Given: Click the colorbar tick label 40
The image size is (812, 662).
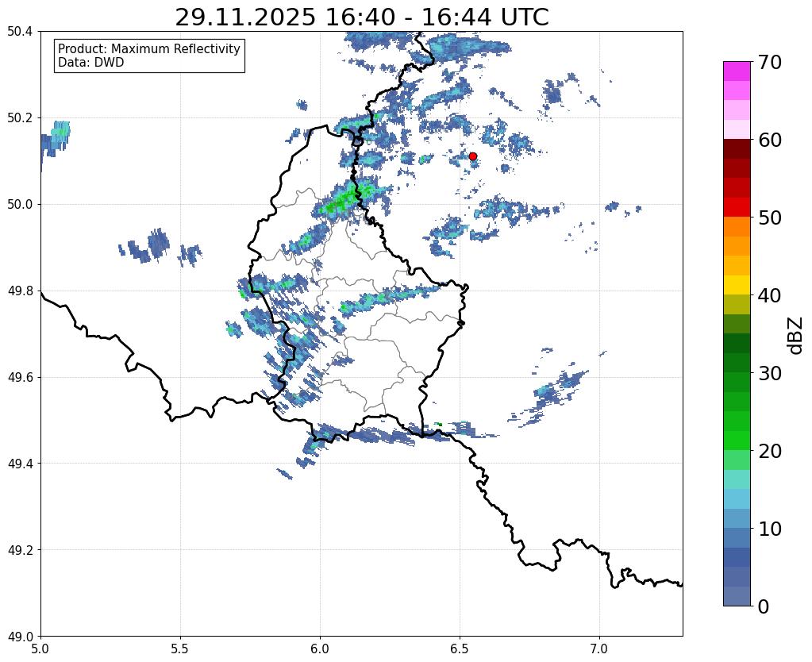Looking at the screenshot, I should (x=770, y=295).
